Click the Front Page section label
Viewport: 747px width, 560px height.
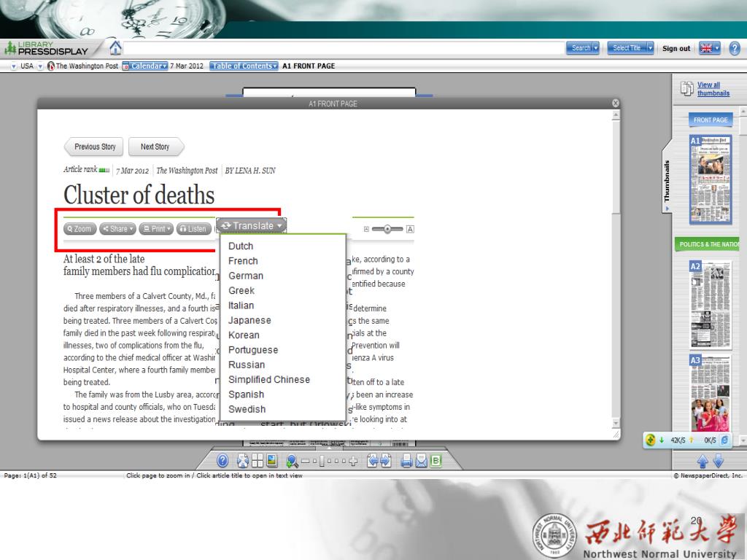pyautogui.click(x=711, y=120)
